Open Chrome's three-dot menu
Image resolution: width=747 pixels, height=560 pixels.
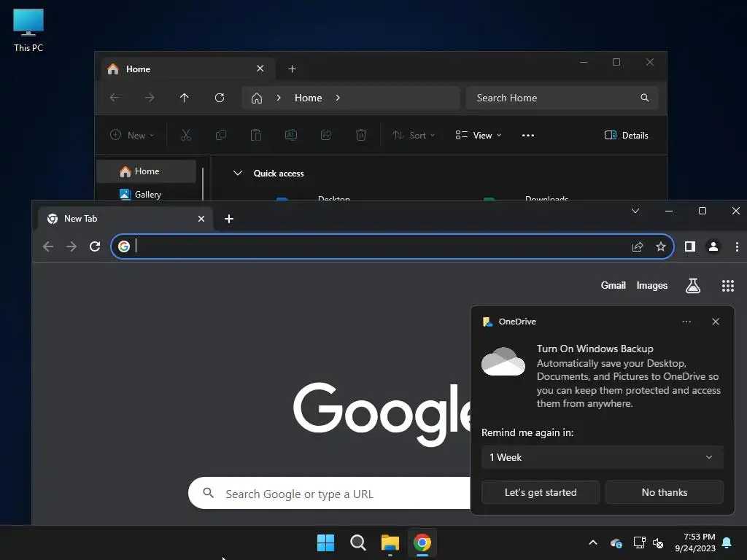(737, 246)
